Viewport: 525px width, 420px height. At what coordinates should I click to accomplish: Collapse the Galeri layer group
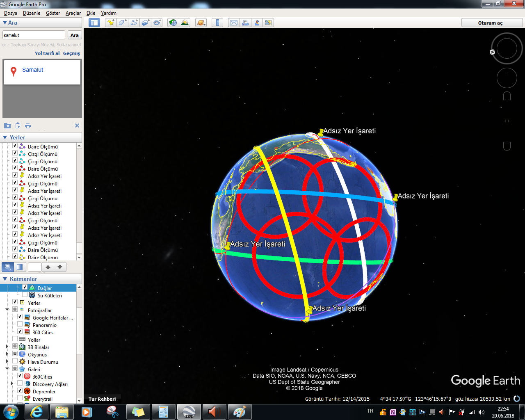[x=7, y=369]
